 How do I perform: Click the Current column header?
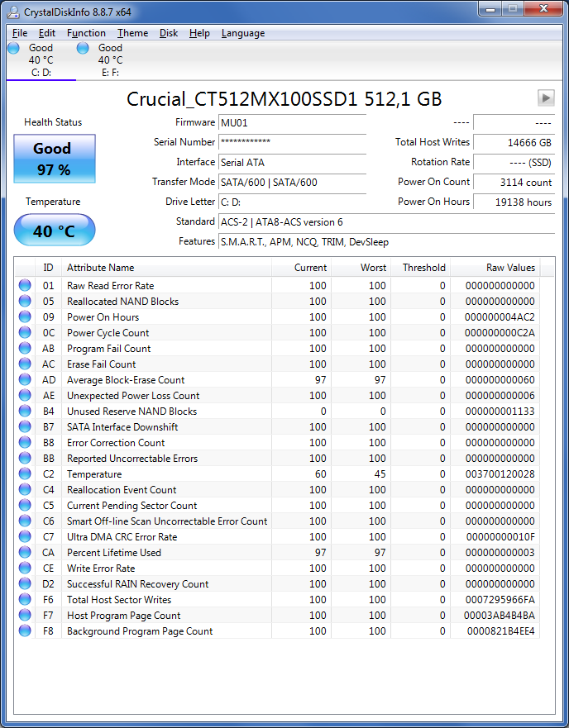tap(301, 268)
